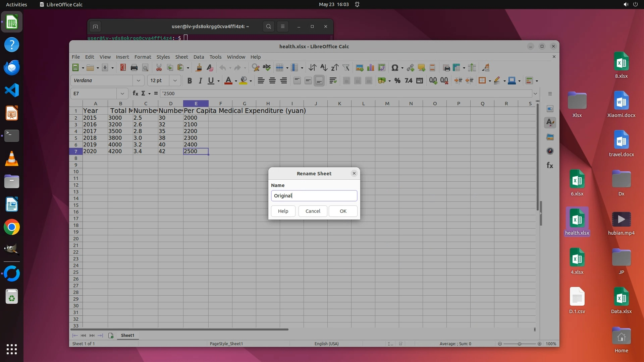Click the Format as Percent icon
The image size is (644, 362).
coord(397,80)
